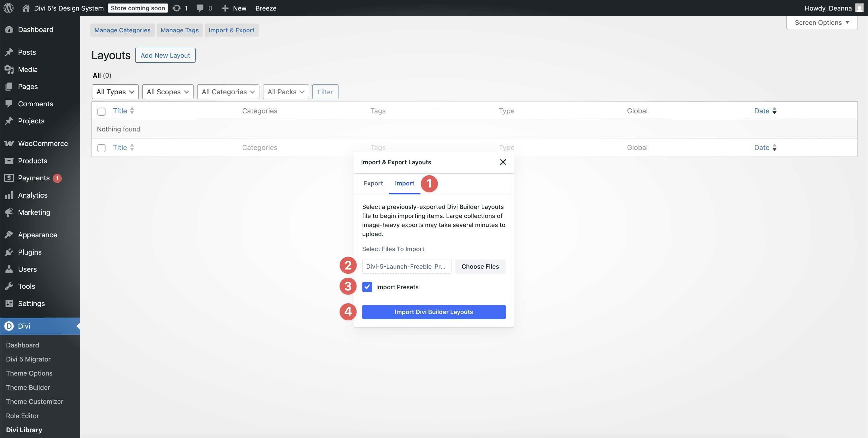Click the Marketing megaphone icon
Viewport: 868px width, 438px height.
tap(9, 212)
